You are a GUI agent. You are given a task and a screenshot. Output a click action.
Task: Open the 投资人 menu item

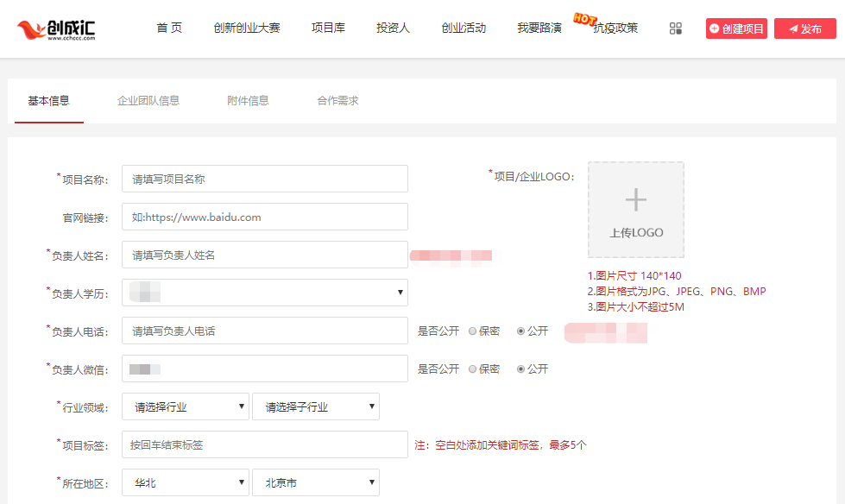coord(393,27)
